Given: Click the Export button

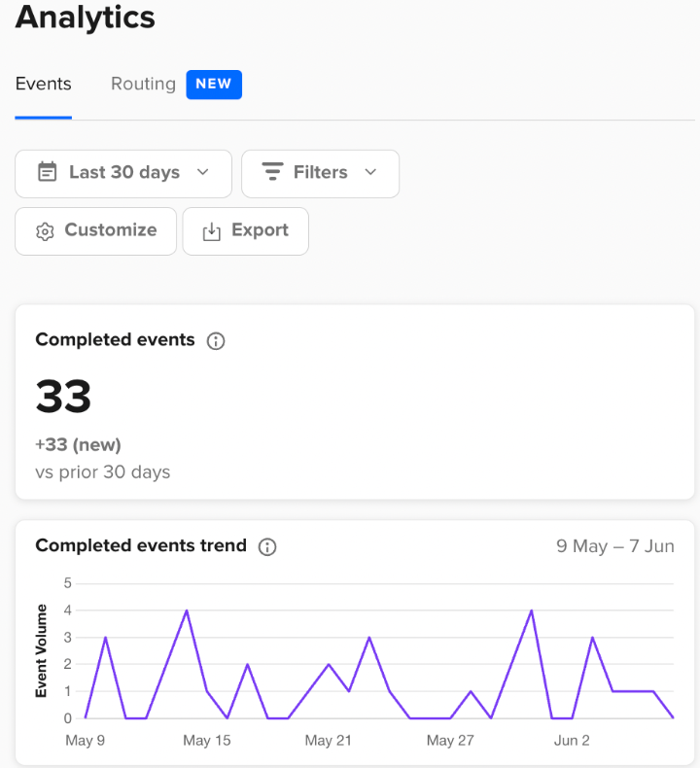Looking at the screenshot, I should coord(245,230).
